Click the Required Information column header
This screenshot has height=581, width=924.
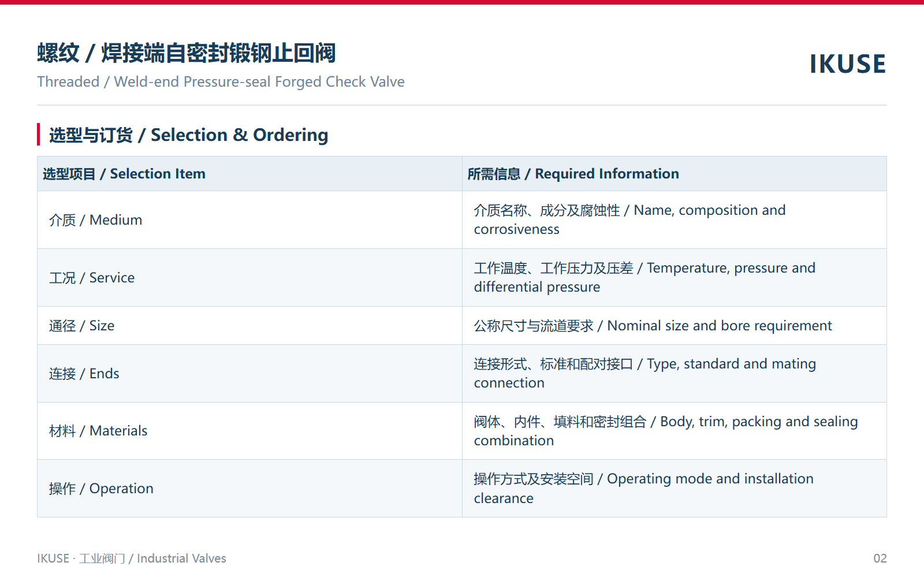(675, 174)
